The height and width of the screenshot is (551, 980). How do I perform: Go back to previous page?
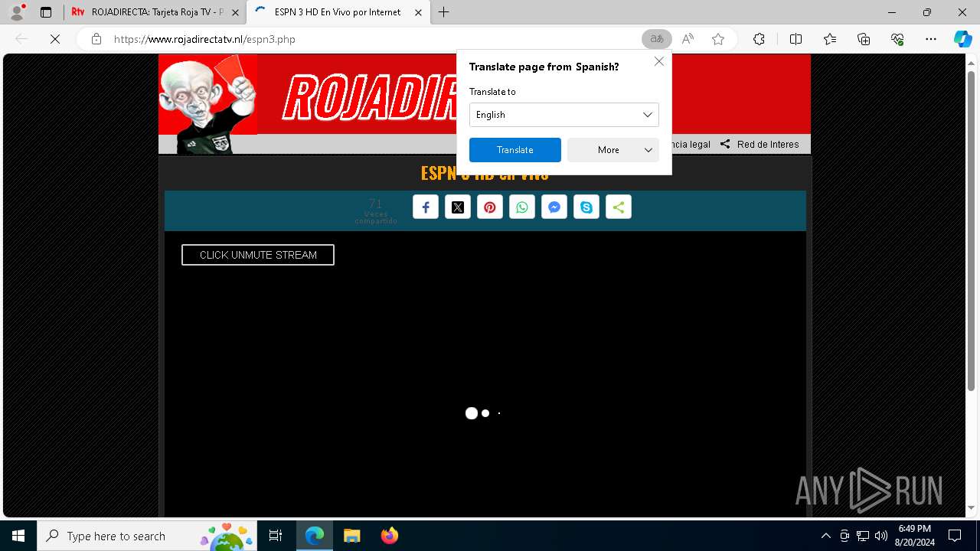pyautogui.click(x=21, y=39)
